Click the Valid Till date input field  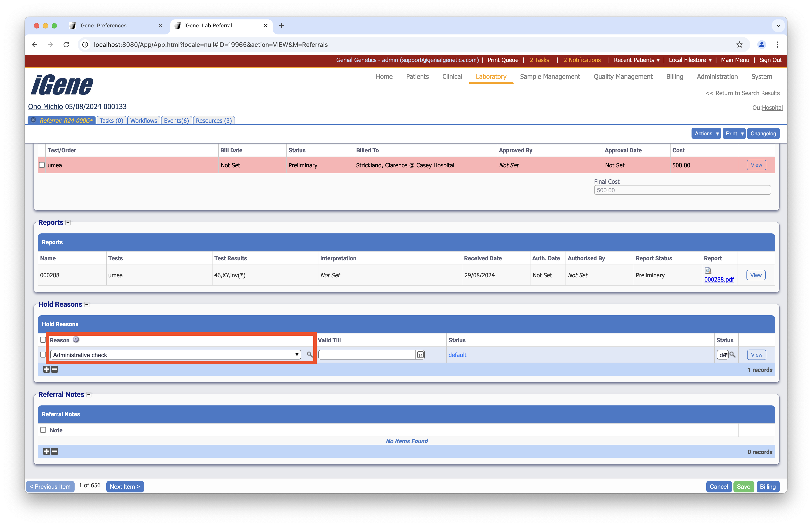click(x=367, y=355)
